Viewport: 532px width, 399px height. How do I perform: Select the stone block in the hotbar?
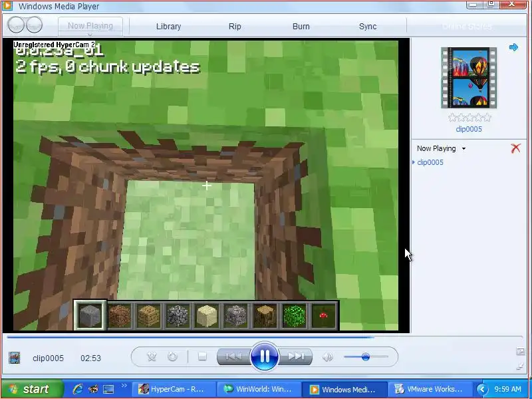click(90, 315)
